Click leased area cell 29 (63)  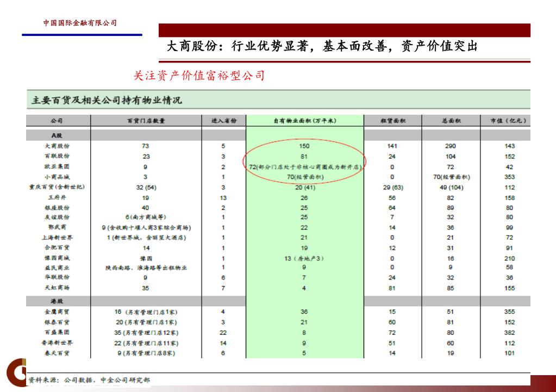393,188
